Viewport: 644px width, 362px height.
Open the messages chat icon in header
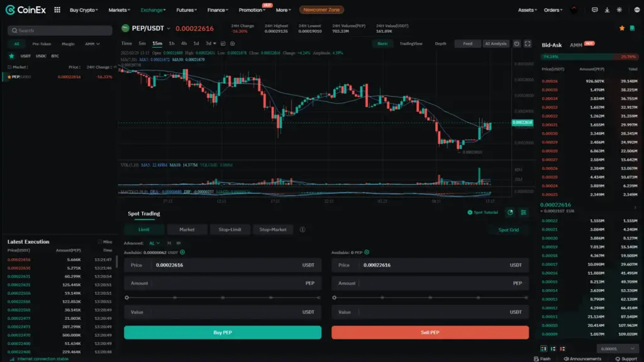[594, 10]
